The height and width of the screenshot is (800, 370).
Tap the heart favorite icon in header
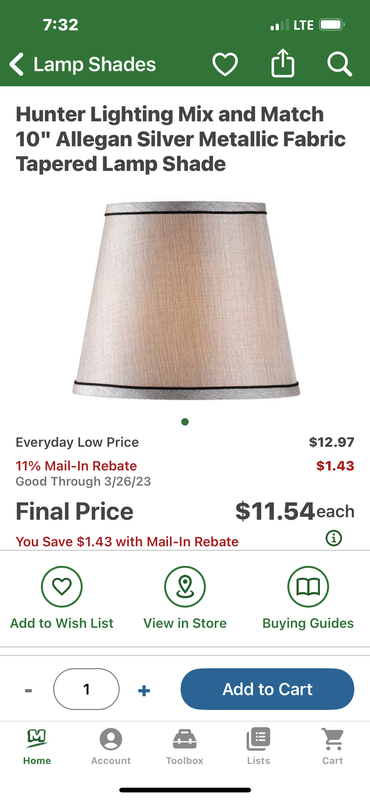coord(225,65)
